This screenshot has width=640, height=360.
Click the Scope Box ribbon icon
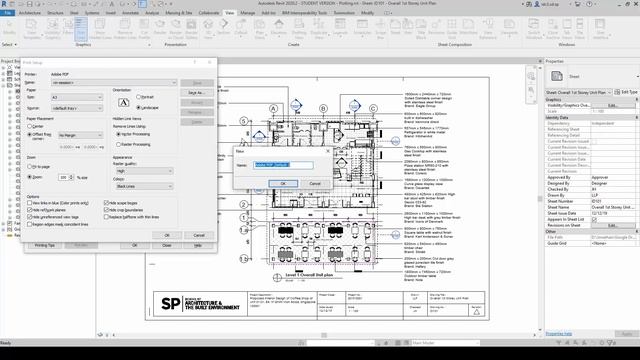coord(380,29)
